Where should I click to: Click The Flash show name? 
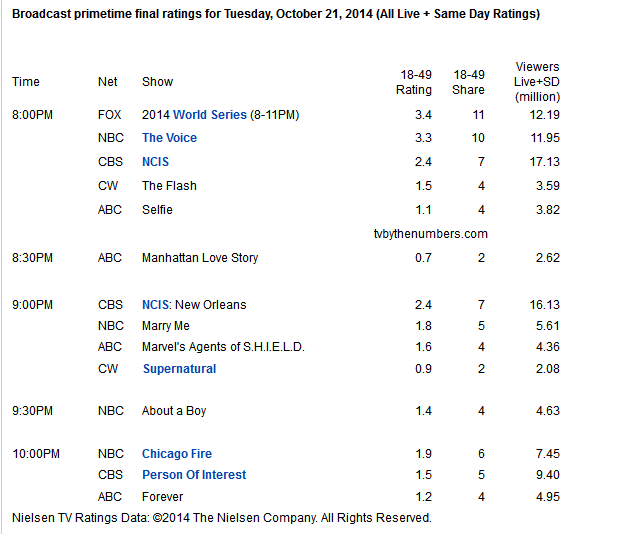click(x=169, y=186)
